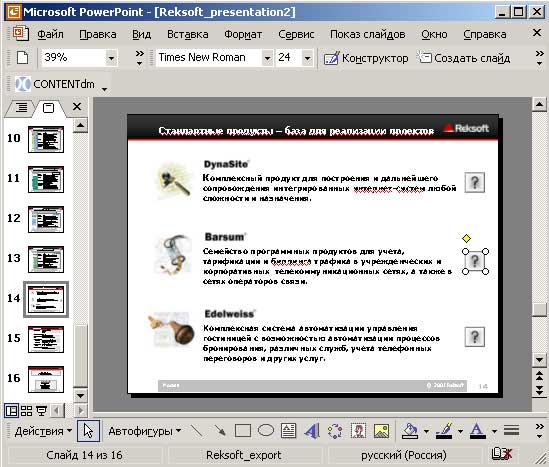Open the Показ слайдов menu
549x467 pixels.
[368, 34]
